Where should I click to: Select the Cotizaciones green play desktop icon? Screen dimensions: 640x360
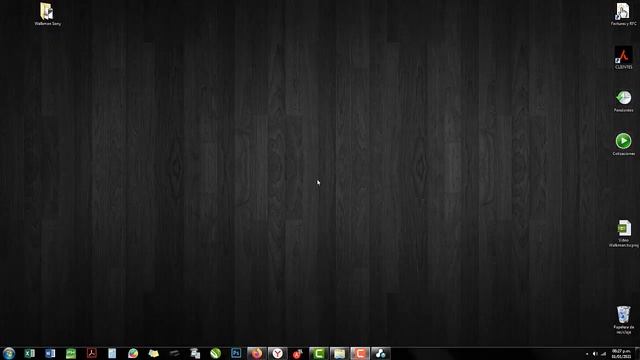[623, 144]
